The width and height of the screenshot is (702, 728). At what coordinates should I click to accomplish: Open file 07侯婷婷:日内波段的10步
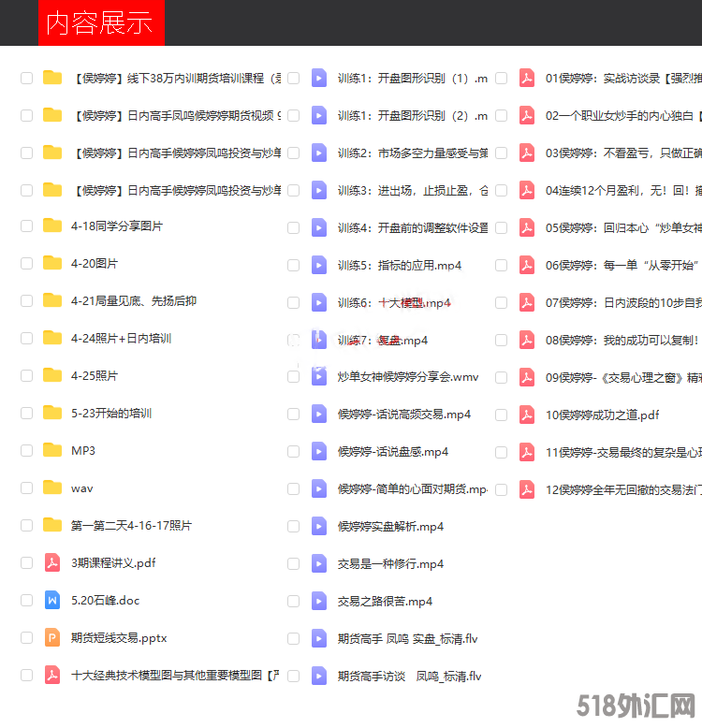click(x=623, y=303)
